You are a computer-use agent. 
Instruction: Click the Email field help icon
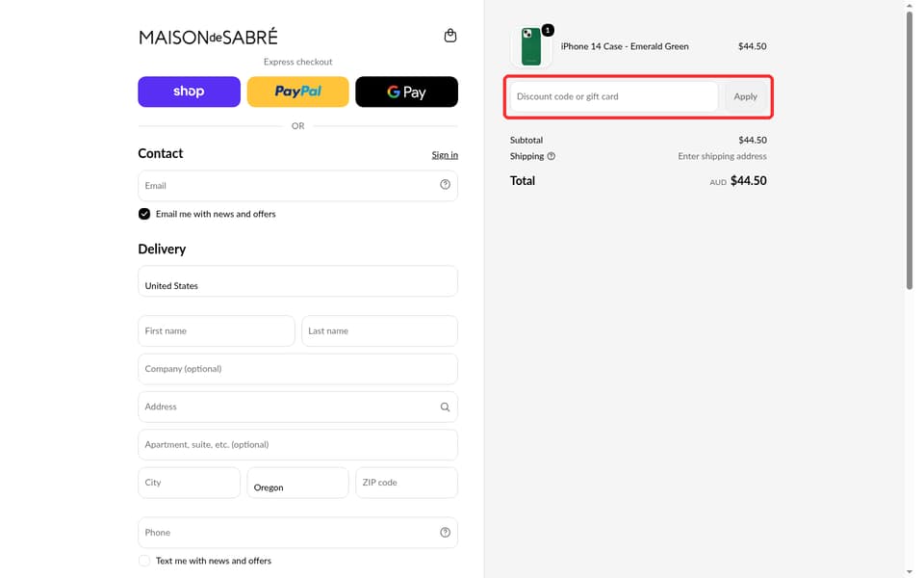445,185
